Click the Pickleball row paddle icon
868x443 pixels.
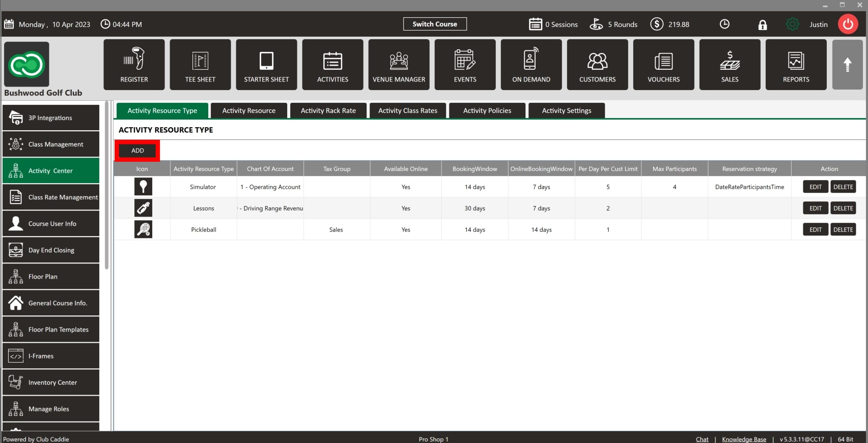pyautogui.click(x=143, y=229)
